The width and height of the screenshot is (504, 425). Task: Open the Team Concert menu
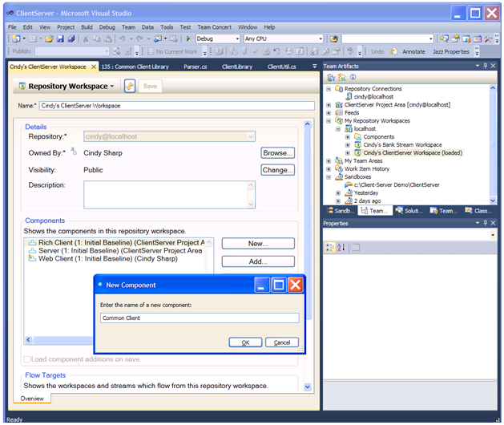(214, 27)
